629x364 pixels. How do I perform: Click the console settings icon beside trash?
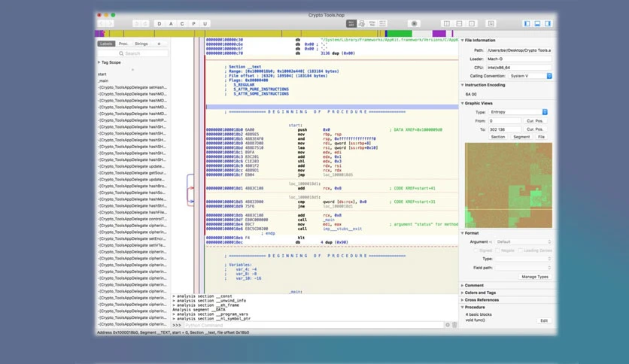point(447,325)
